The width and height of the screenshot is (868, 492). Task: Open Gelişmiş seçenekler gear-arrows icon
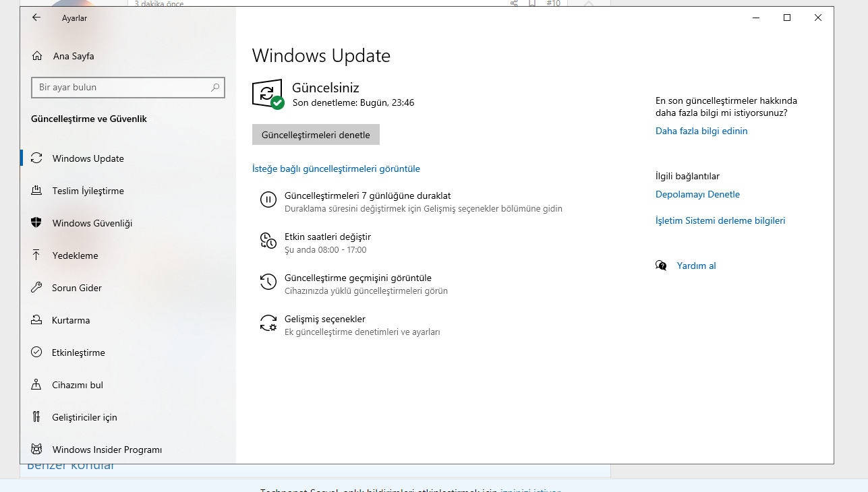tap(268, 323)
